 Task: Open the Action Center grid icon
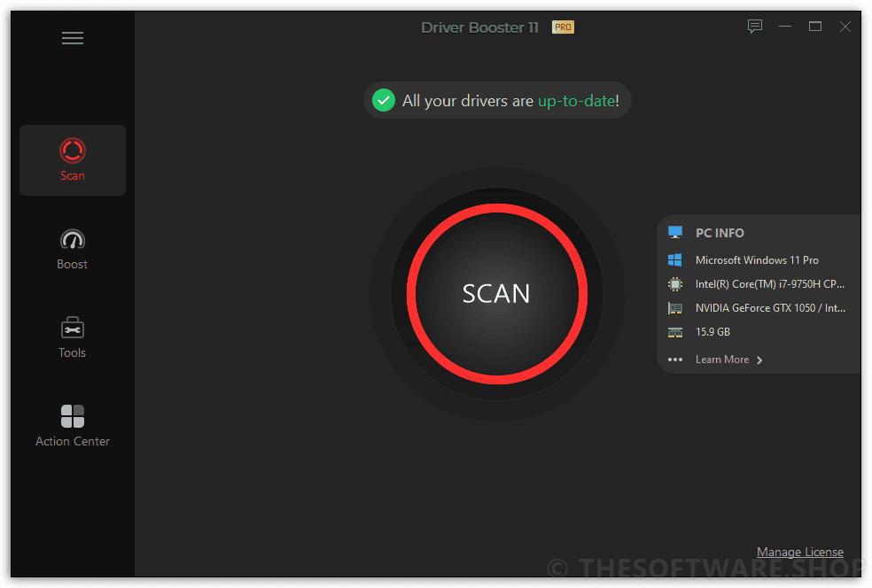(x=73, y=416)
